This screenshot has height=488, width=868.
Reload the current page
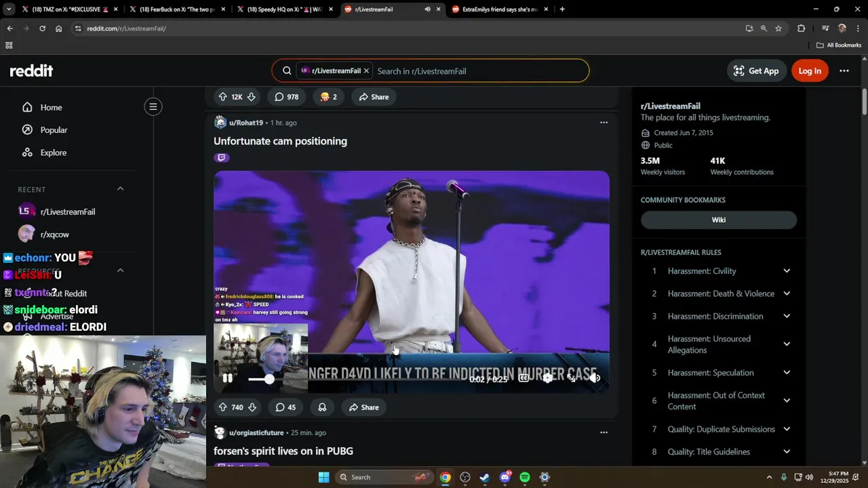click(42, 28)
